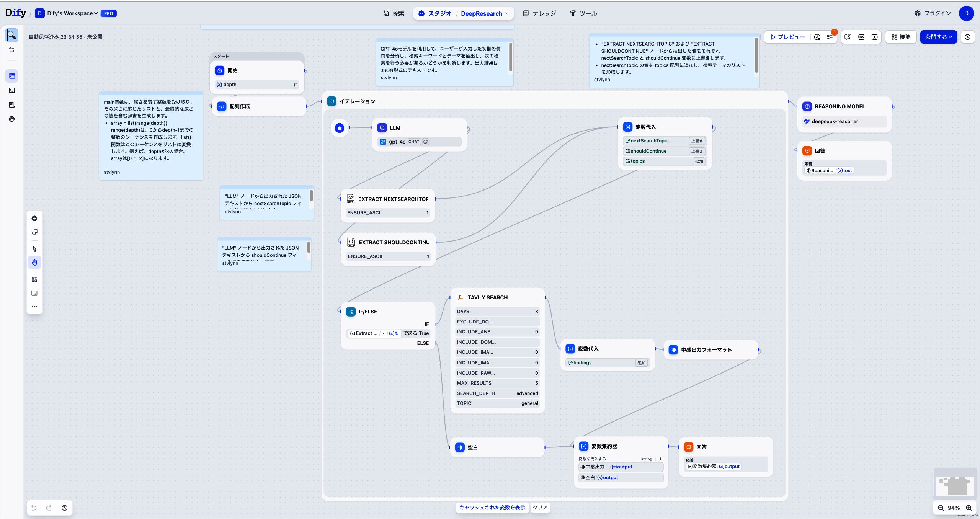Expand the 公開する publish dropdown
980x519 pixels.
click(x=938, y=37)
